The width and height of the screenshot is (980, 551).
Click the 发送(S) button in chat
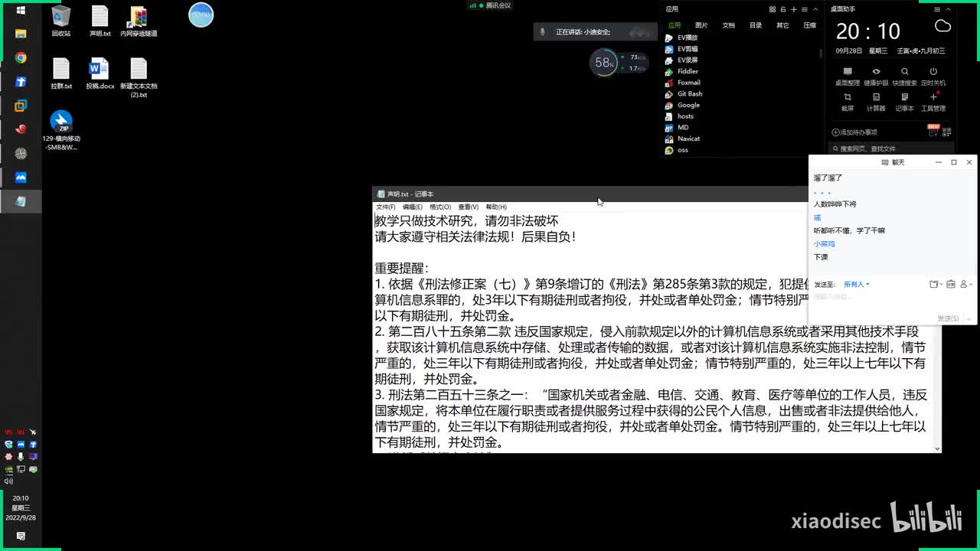948,318
